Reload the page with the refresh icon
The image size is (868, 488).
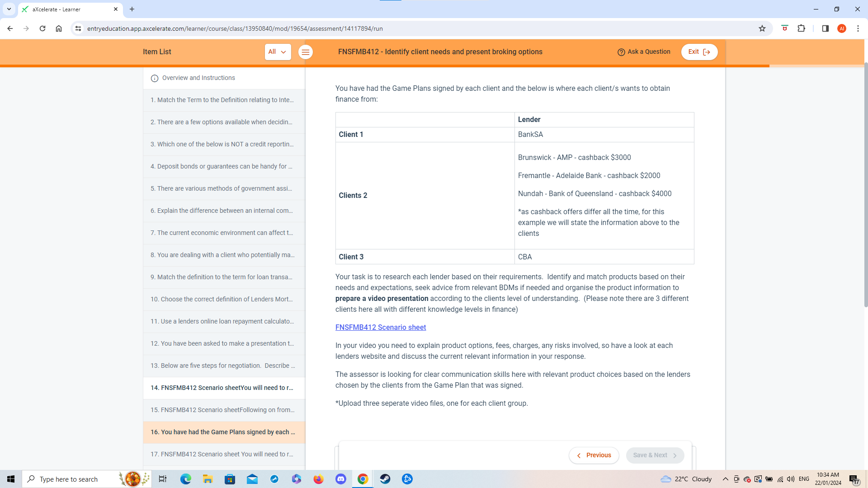pos(42,28)
